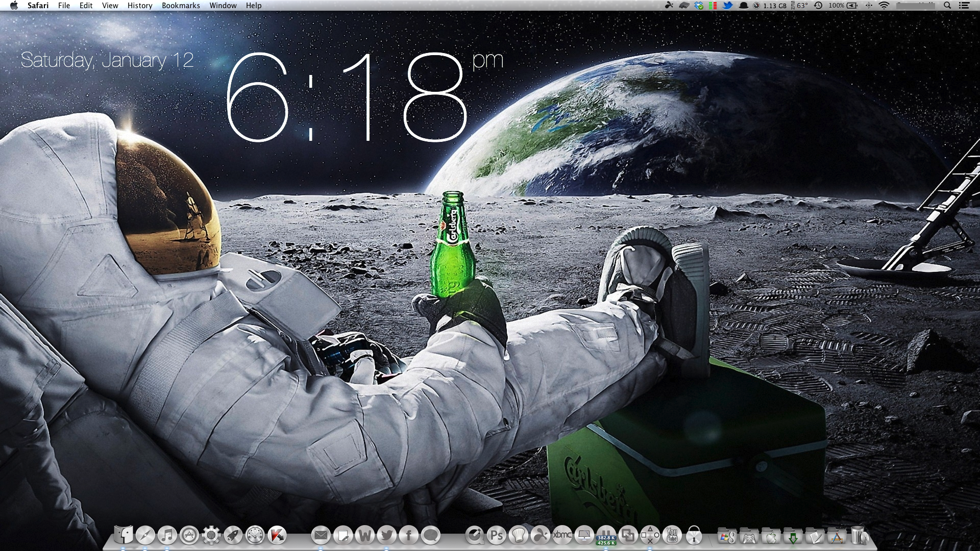The height and width of the screenshot is (551, 980).
Task: Launch XBMC from the dock
Action: pos(562,535)
